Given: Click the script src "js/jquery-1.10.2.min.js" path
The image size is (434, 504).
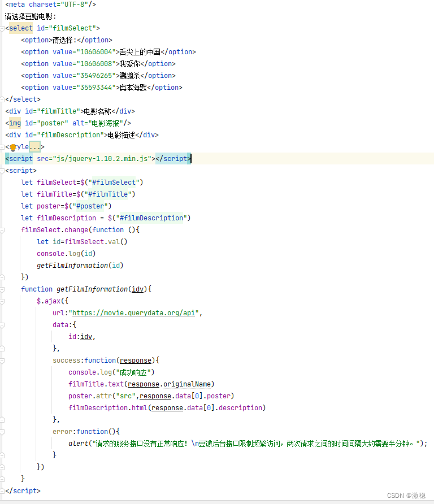Looking at the screenshot, I should (102, 159).
